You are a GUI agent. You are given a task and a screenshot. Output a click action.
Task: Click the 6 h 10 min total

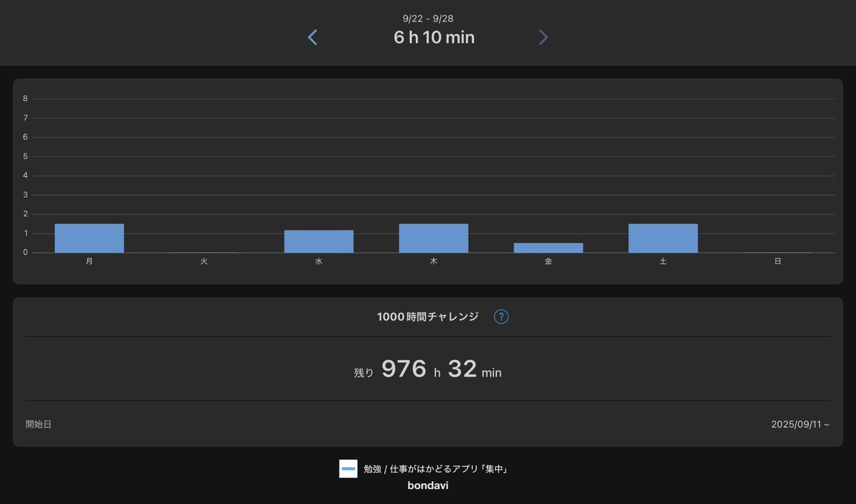click(x=434, y=38)
